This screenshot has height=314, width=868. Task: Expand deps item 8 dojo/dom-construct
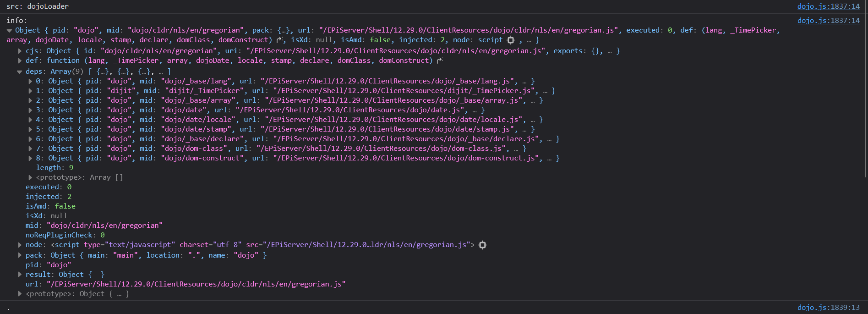pyautogui.click(x=30, y=158)
